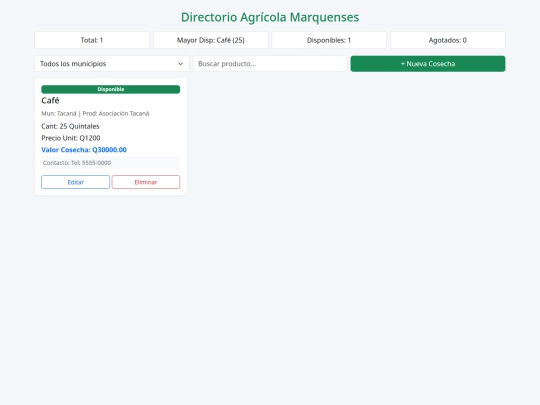Click the Valor Cosecha: Q30000.00 value

click(84, 150)
